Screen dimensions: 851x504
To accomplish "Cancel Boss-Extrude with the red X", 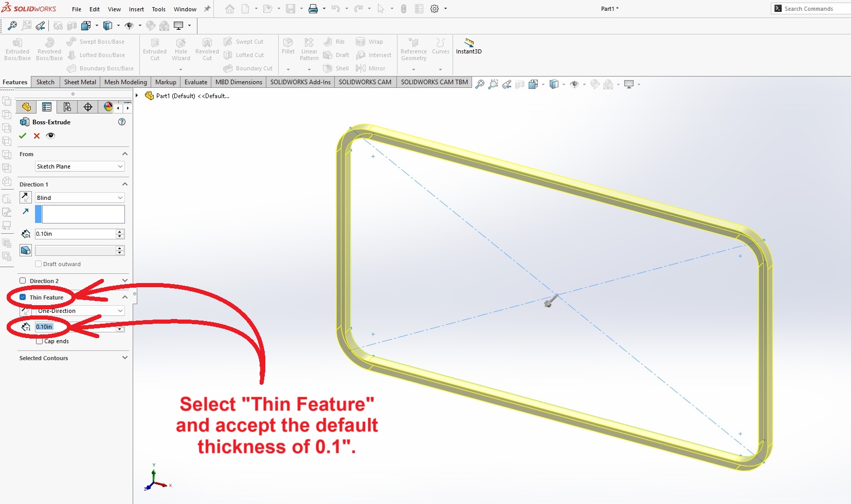I will click(37, 136).
